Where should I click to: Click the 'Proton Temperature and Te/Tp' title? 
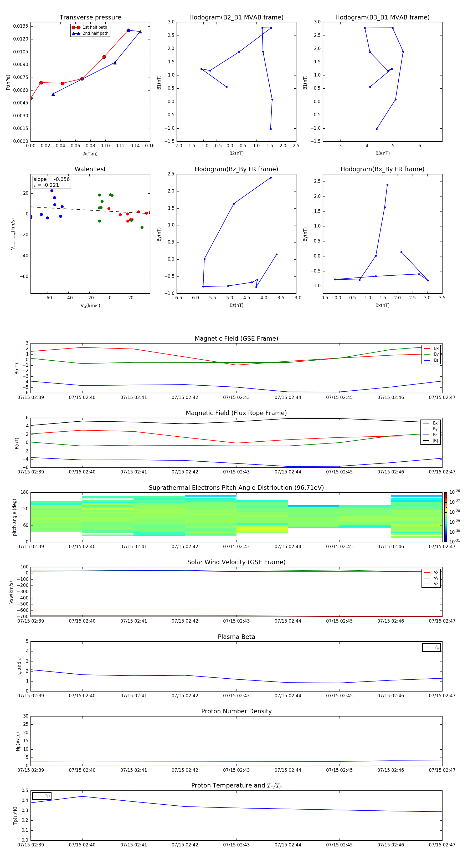click(x=236, y=786)
